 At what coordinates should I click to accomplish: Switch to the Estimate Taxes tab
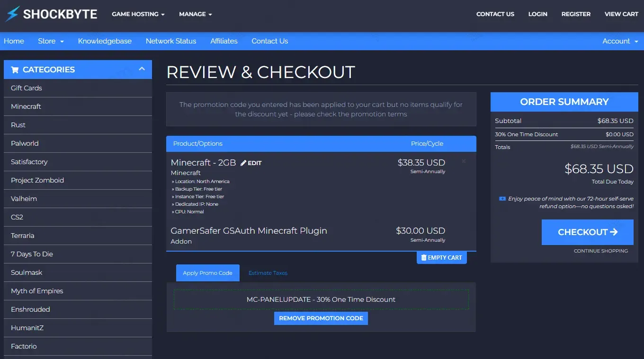268,273
